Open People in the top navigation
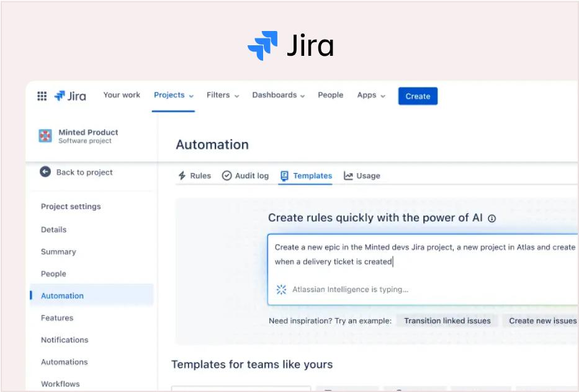Viewport: 579px width, 392px height. point(331,96)
